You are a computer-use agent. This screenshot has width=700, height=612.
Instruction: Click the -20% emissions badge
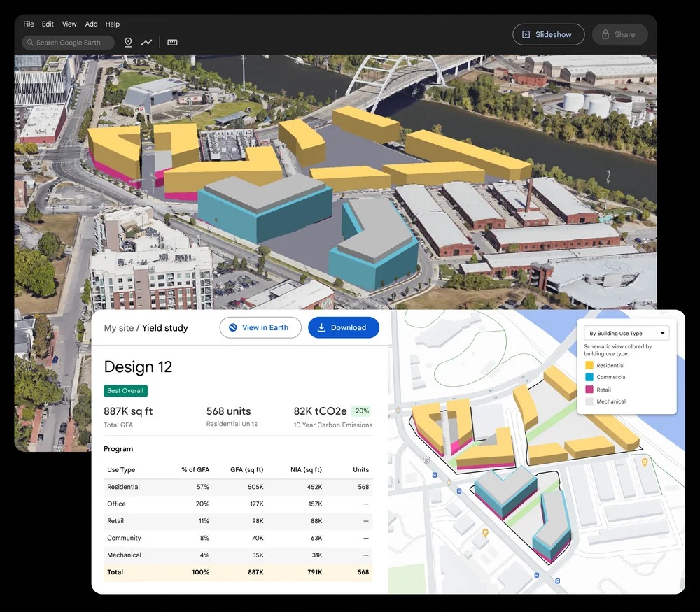360,411
